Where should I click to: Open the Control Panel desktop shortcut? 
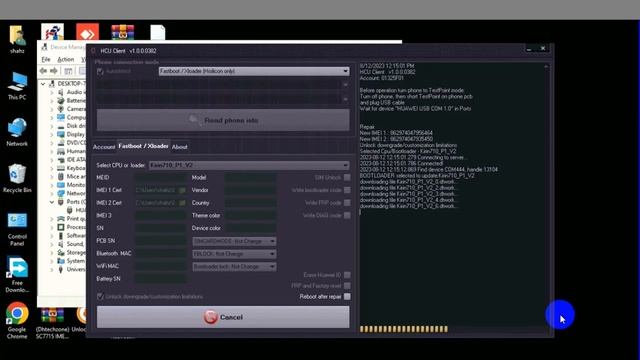click(17, 229)
